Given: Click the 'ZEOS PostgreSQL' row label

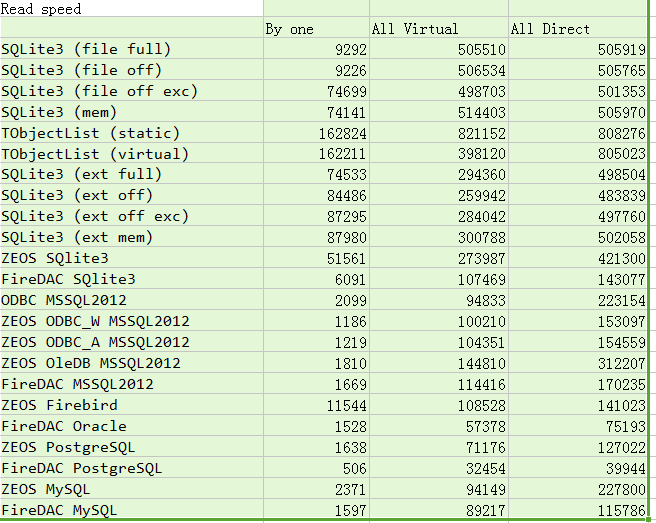Looking at the screenshot, I should point(132,446).
